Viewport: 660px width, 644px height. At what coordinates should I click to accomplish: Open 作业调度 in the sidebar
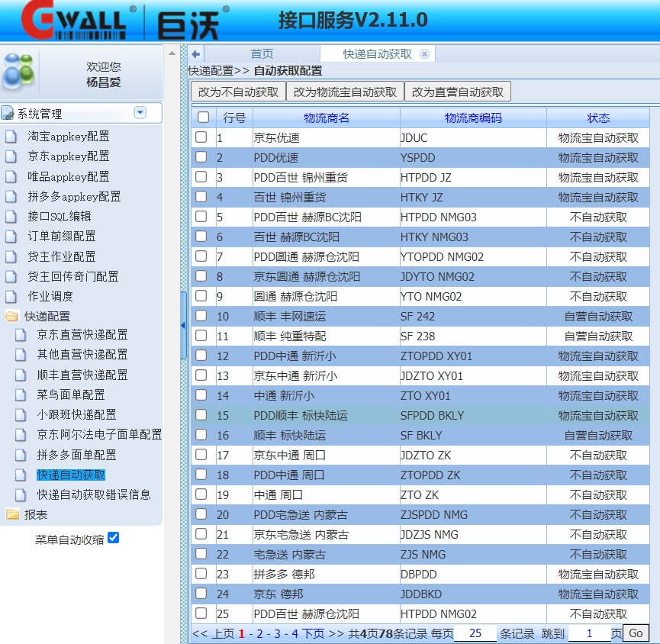tap(50, 296)
